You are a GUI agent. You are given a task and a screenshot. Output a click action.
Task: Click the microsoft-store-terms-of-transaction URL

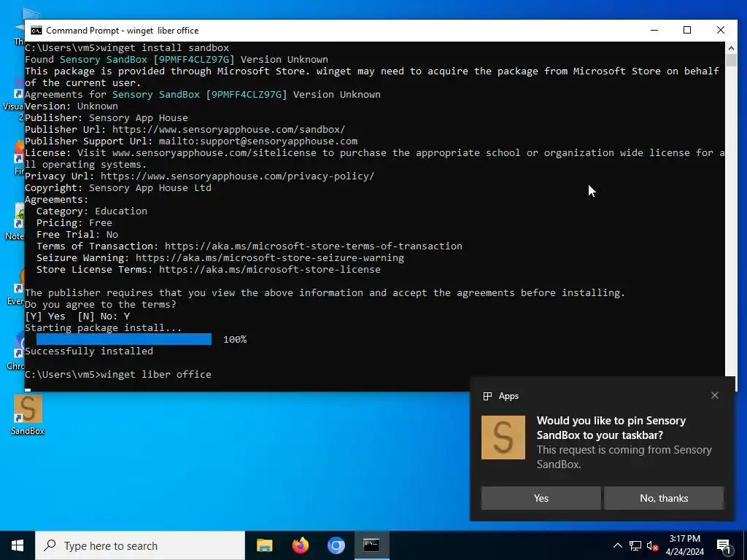pyautogui.click(x=314, y=246)
